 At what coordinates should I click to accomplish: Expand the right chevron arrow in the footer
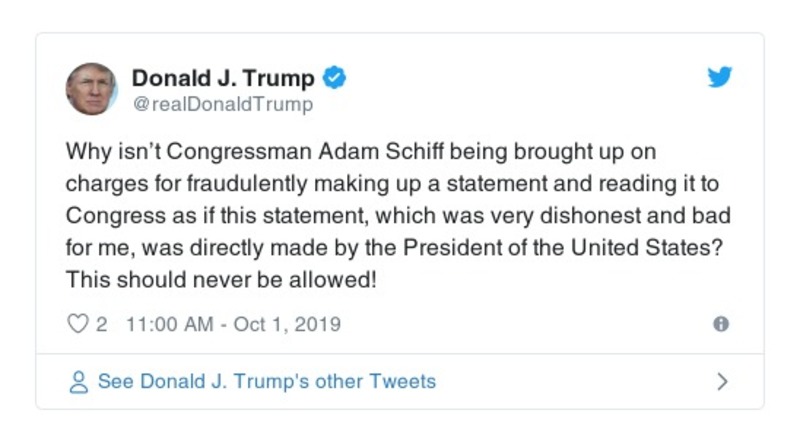click(x=722, y=381)
